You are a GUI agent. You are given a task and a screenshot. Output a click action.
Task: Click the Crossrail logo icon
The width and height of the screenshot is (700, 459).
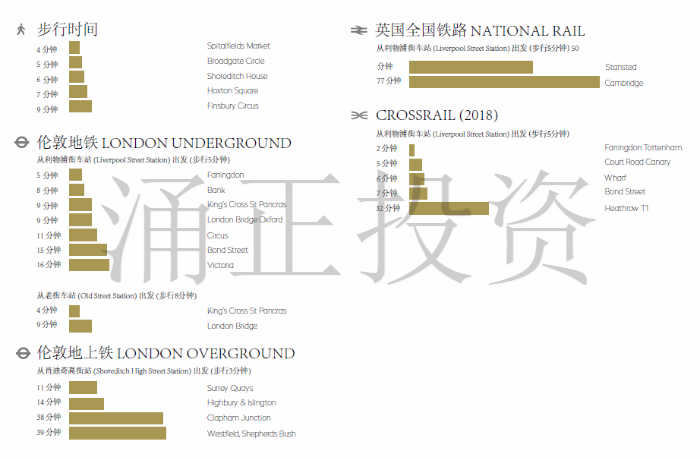(x=359, y=116)
